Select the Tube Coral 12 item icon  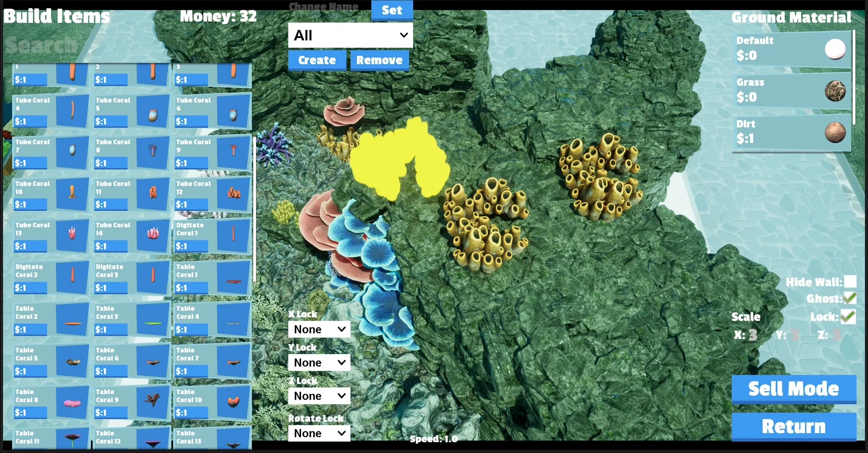tap(233, 193)
